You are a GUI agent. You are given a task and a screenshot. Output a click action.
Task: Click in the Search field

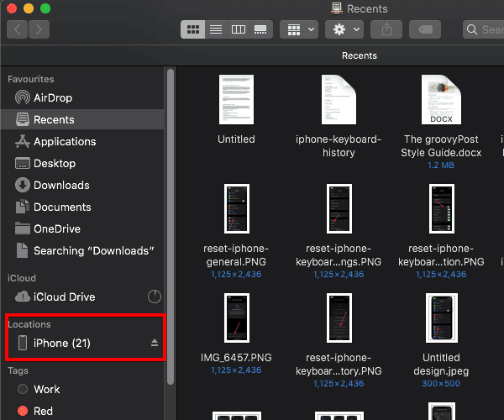click(x=486, y=29)
